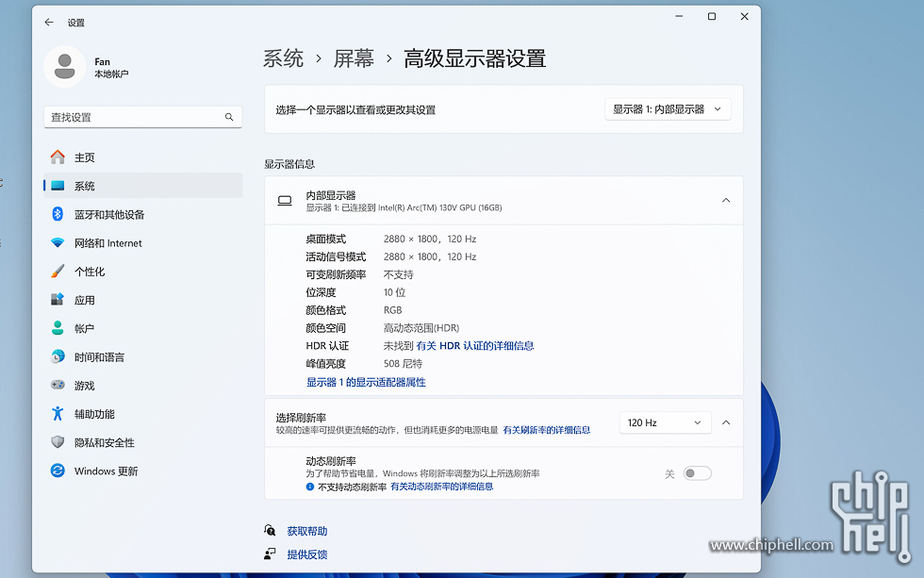Collapse the 选择刷新率 section chevron
This screenshot has height=578, width=924.
[x=726, y=422]
